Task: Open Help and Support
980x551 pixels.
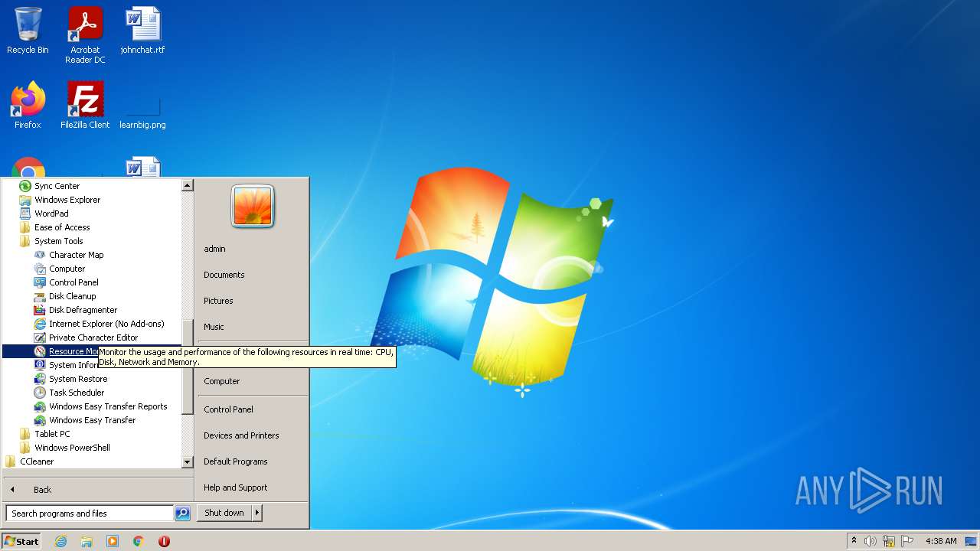Action: (236, 487)
